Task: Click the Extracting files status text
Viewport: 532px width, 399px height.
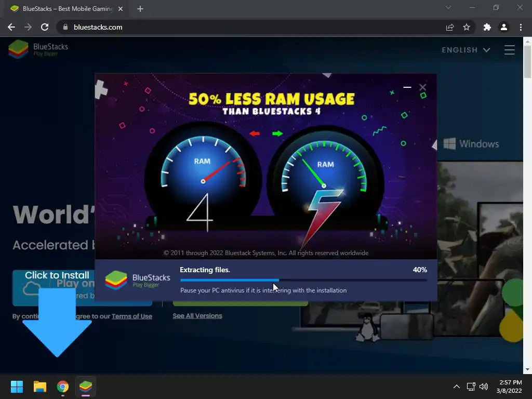Action: point(205,270)
